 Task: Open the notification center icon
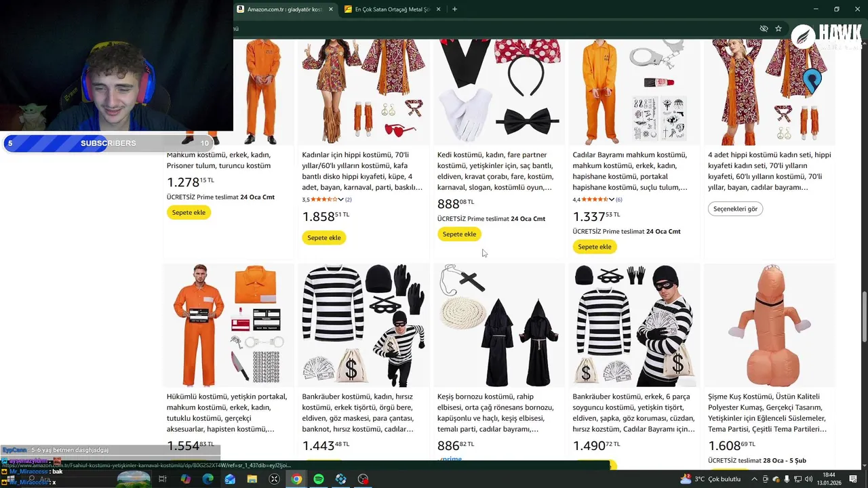pyautogui.click(x=853, y=479)
